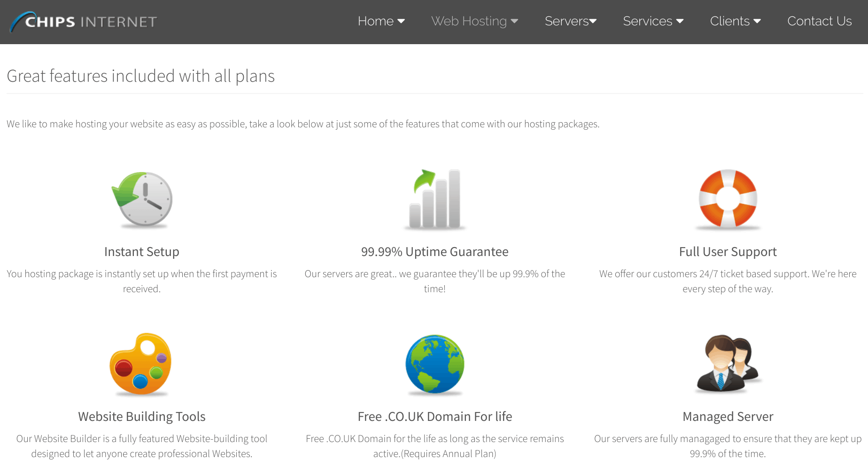Expand the Web Hosting dropdown arrow
868x474 pixels.
pyautogui.click(x=514, y=21)
